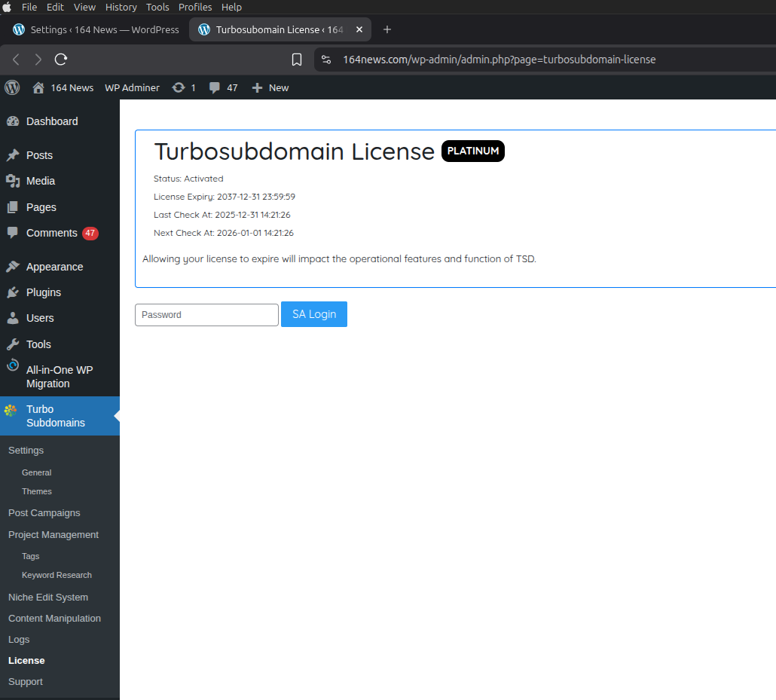Open the History menu in the menu bar
This screenshot has width=776, height=700.
pos(121,7)
